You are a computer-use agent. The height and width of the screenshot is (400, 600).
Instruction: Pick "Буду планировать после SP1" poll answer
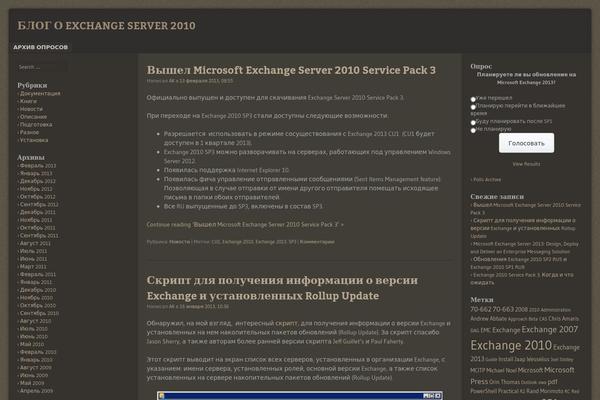click(x=473, y=123)
